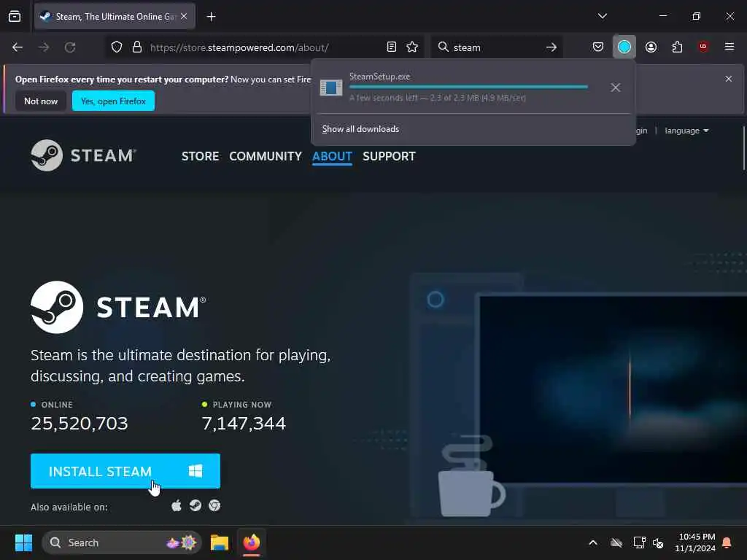
Task: Click the Firefox taskbar icon
Action: click(252, 542)
